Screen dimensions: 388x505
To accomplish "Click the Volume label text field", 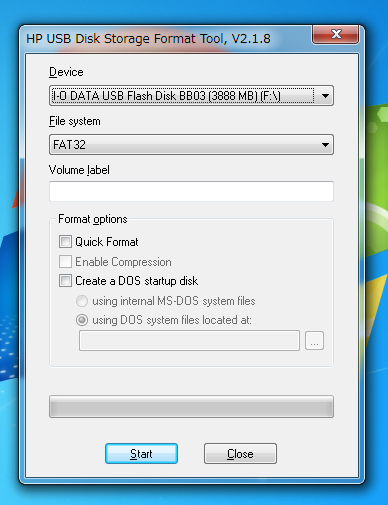I will (191, 191).
